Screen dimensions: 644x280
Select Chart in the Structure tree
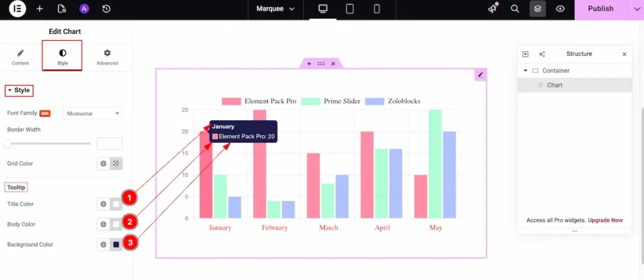point(575,85)
